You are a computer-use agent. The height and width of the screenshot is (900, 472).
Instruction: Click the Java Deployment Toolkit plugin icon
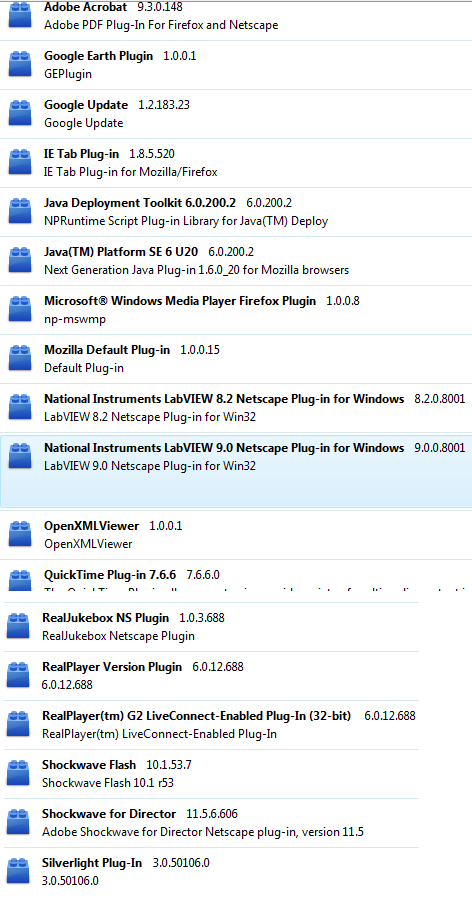[20, 211]
